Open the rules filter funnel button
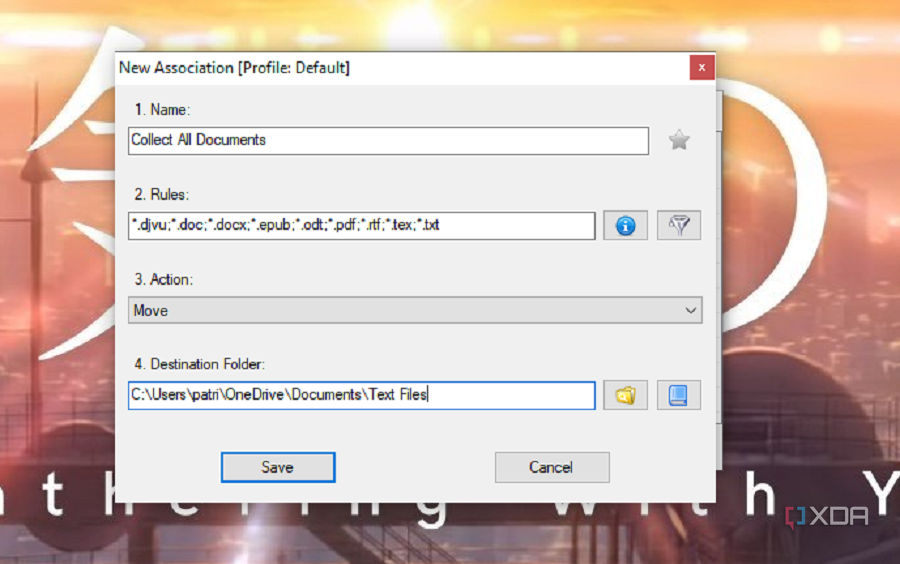 pos(678,225)
